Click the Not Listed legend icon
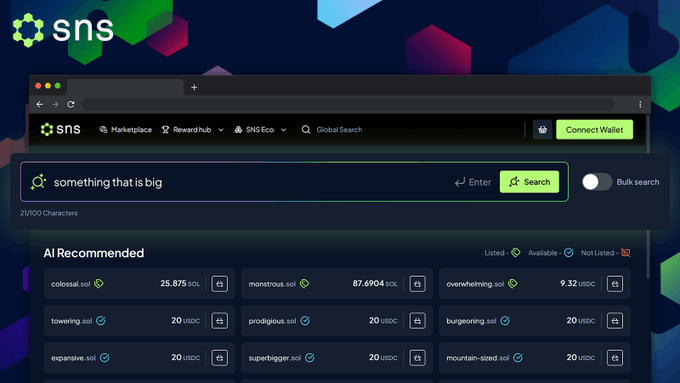The image size is (680, 383). click(x=625, y=252)
